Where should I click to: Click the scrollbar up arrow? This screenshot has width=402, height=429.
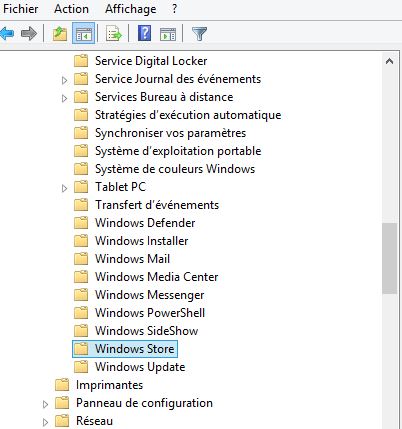(x=389, y=61)
